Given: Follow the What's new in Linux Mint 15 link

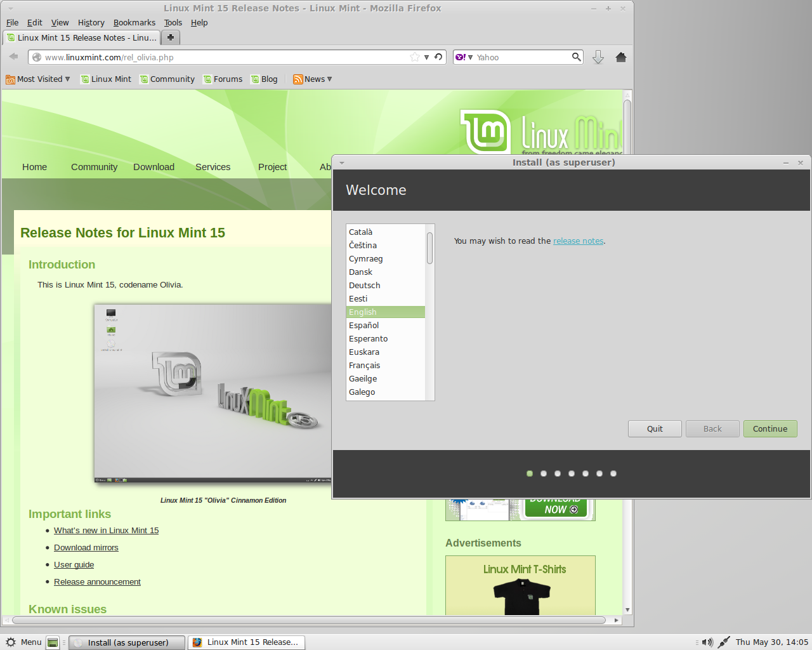Looking at the screenshot, I should click(106, 531).
